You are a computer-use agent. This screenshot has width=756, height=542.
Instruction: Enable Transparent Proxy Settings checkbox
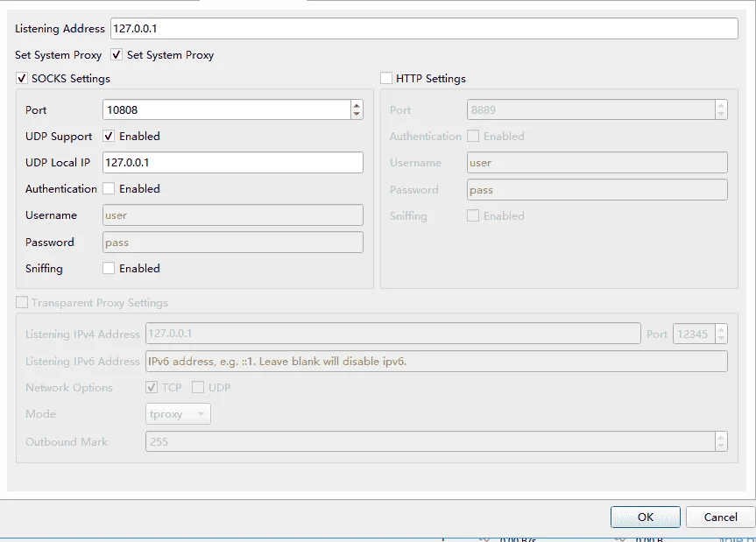coord(22,302)
